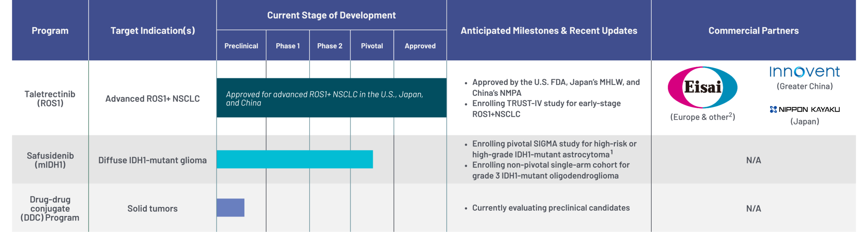Click the Commercial Partners header
Viewport: 868px width, 232px height.
pyautogui.click(x=753, y=31)
